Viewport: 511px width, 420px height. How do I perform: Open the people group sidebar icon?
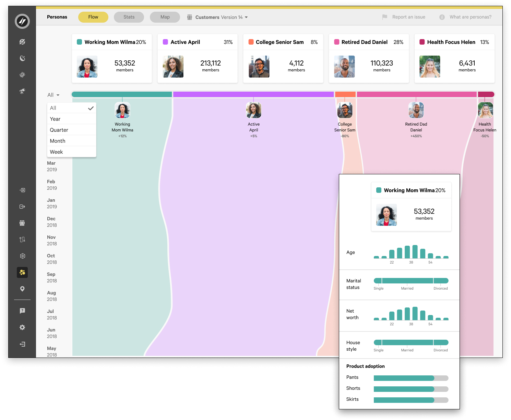coord(22,223)
